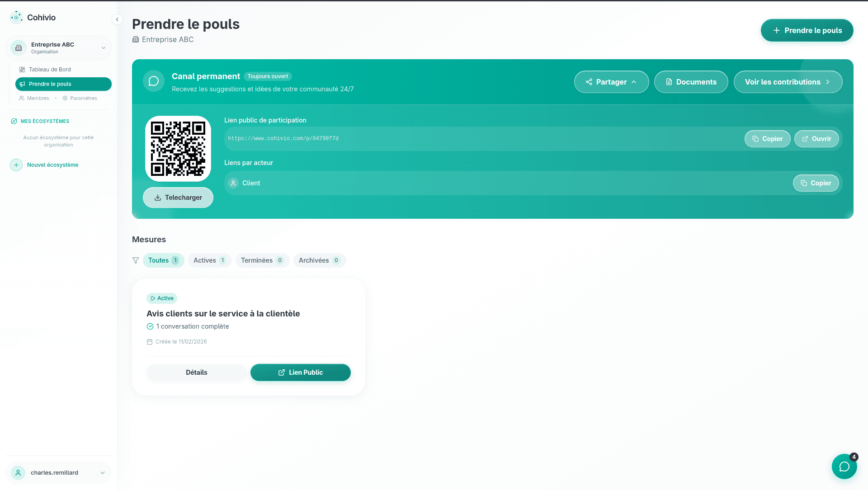Image resolution: width=868 pixels, height=490 pixels.
Task: Click the Client actor avatar icon
Action: click(233, 183)
